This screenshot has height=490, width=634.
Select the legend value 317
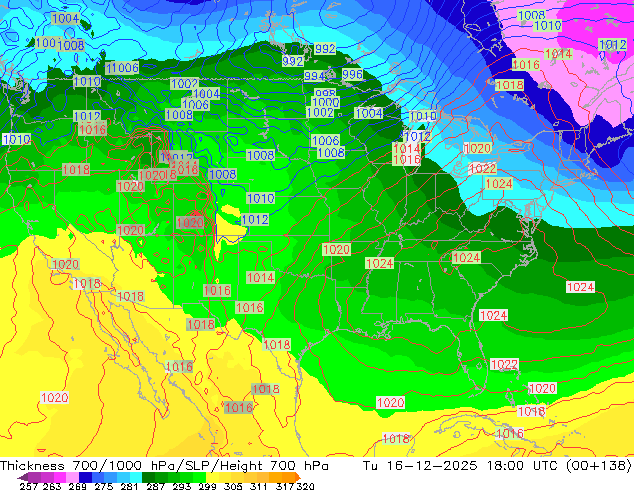(x=285, y=486)
